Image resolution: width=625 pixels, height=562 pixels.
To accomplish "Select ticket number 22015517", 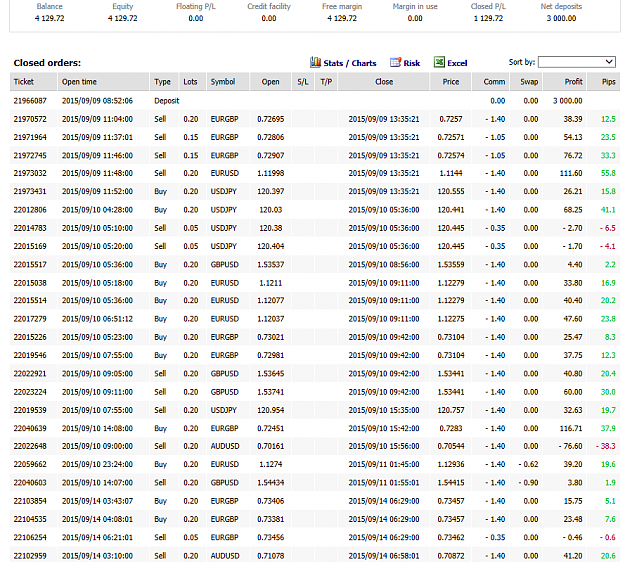I will (30, 265).
